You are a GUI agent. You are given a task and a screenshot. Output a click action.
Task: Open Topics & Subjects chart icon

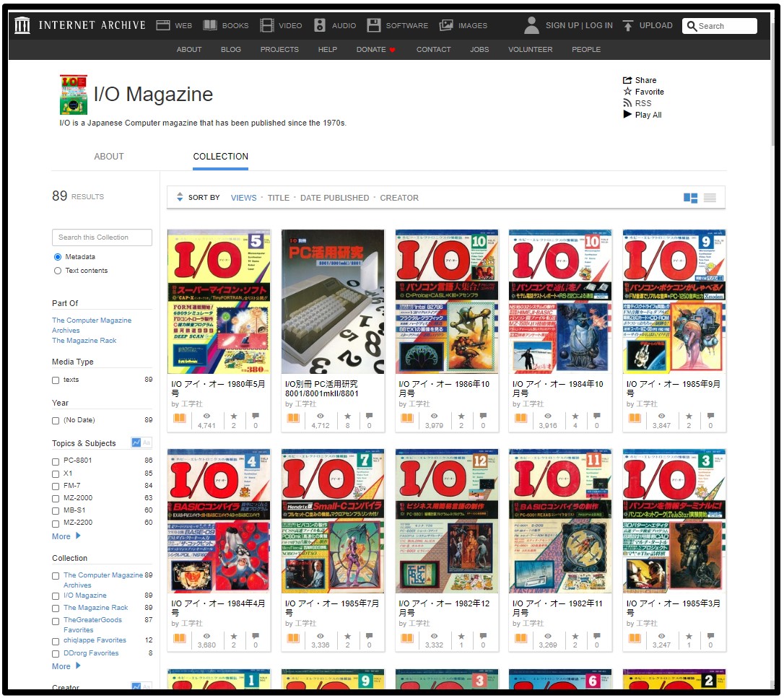136,442
